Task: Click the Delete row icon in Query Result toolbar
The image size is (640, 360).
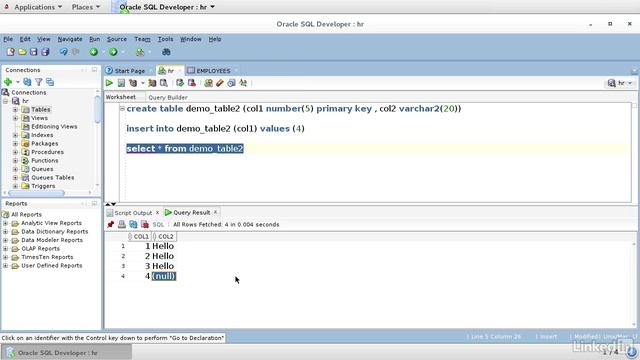Action: pyautogui.click(x=144, y=224)
